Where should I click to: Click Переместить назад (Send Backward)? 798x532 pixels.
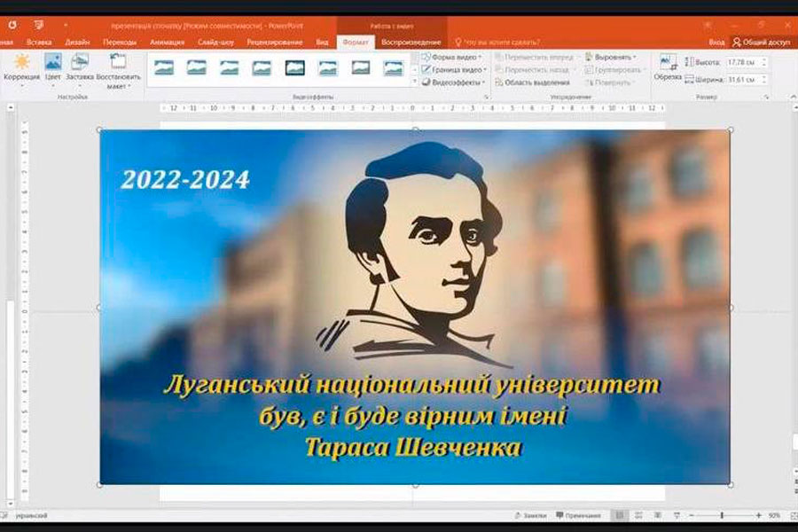[x=535, y=70]
